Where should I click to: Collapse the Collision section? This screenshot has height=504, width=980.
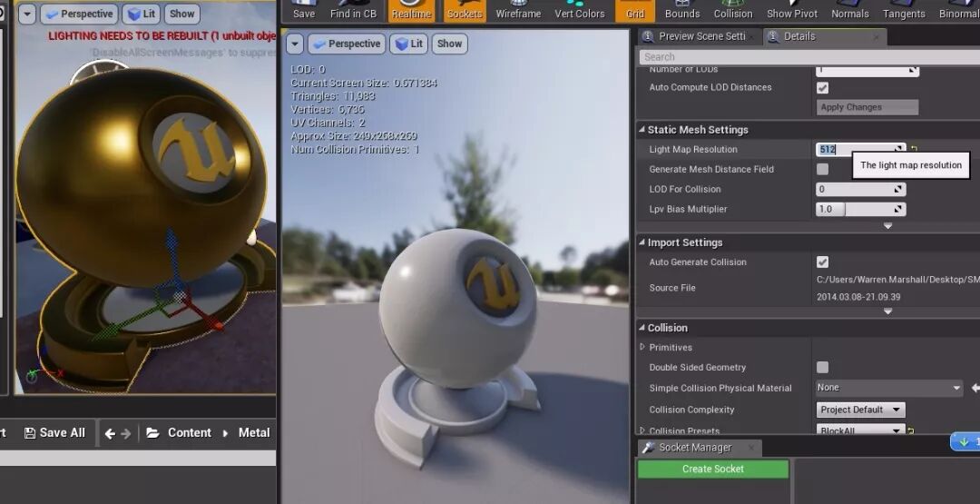[642, 328]
